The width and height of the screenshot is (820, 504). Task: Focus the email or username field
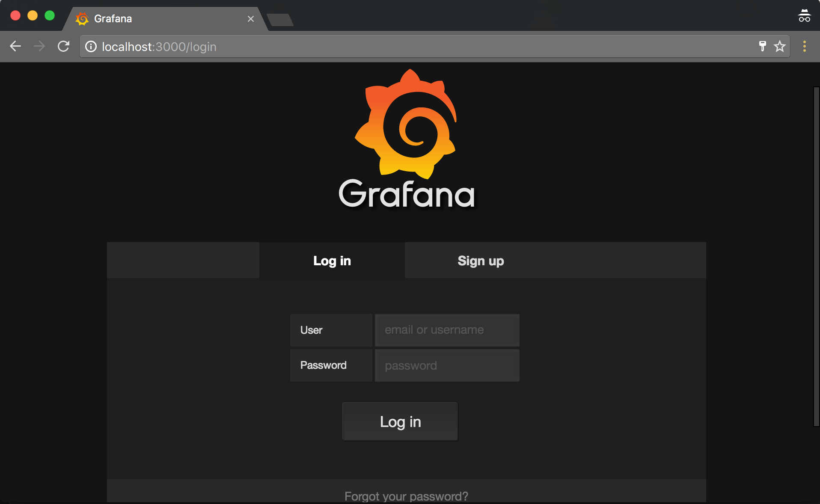click(x=447, y=330)
